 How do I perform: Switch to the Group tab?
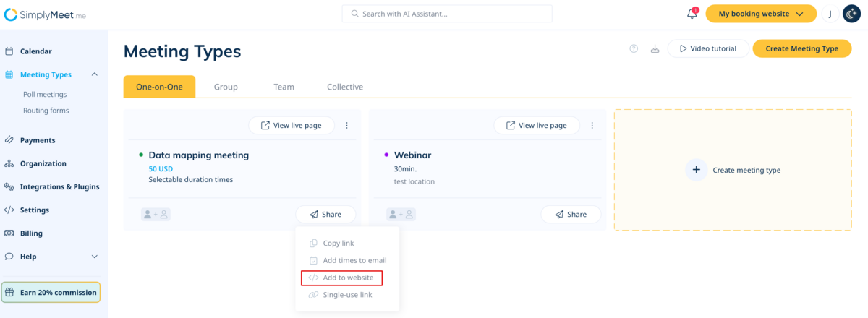226,87
